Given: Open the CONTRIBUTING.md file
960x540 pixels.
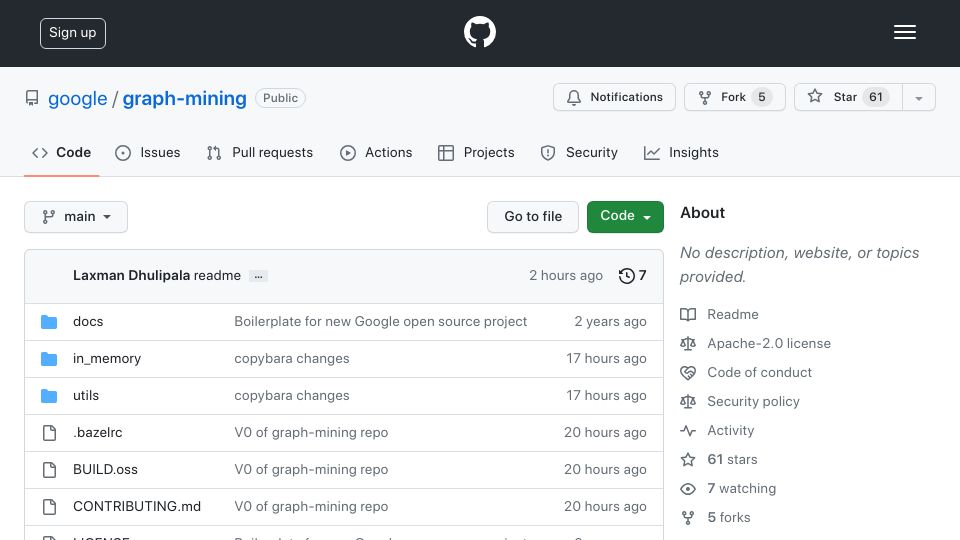Looking at the screenshot, I should pyautogui.click(x=137, y=506).
